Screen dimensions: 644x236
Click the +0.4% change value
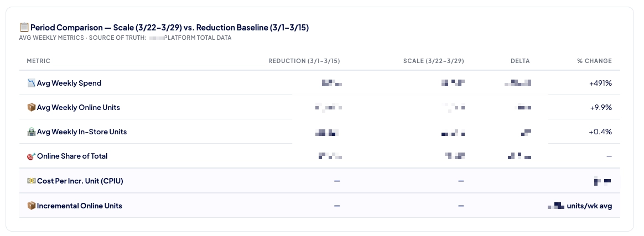click(600, 132)
